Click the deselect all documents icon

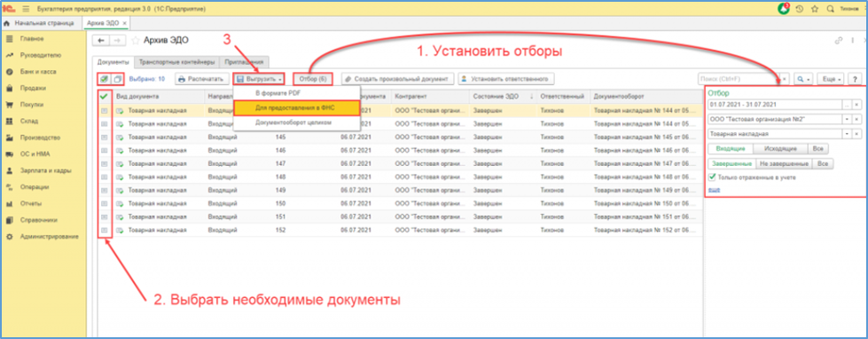click(117, 79)
